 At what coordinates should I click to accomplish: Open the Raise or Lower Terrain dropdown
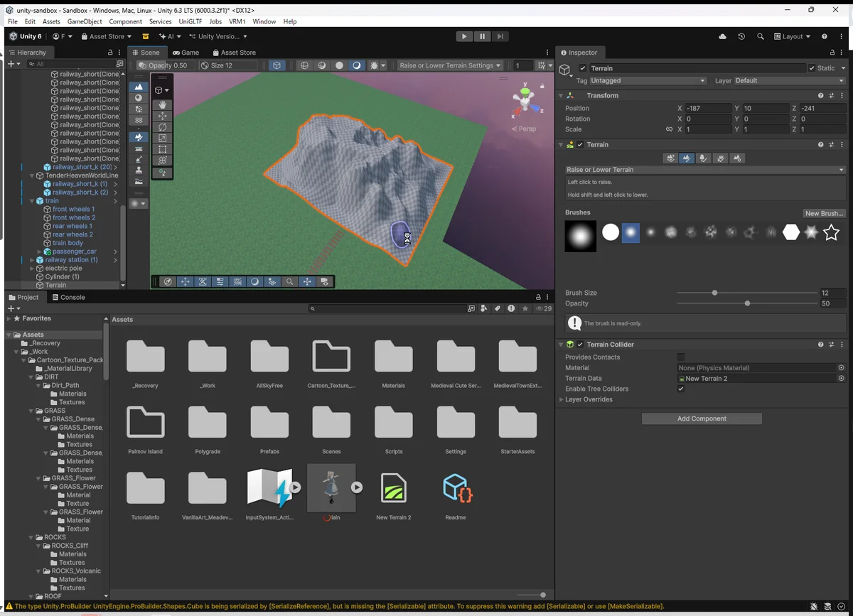pos(704,170)
